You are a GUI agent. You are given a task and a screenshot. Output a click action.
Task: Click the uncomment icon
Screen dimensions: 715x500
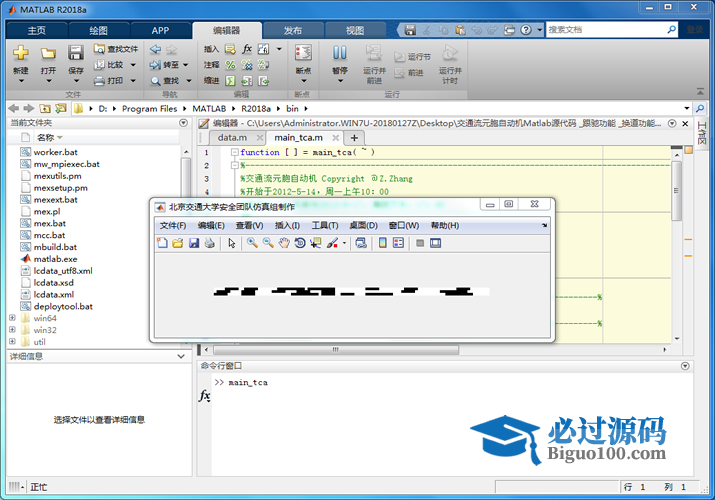point(247,65)
